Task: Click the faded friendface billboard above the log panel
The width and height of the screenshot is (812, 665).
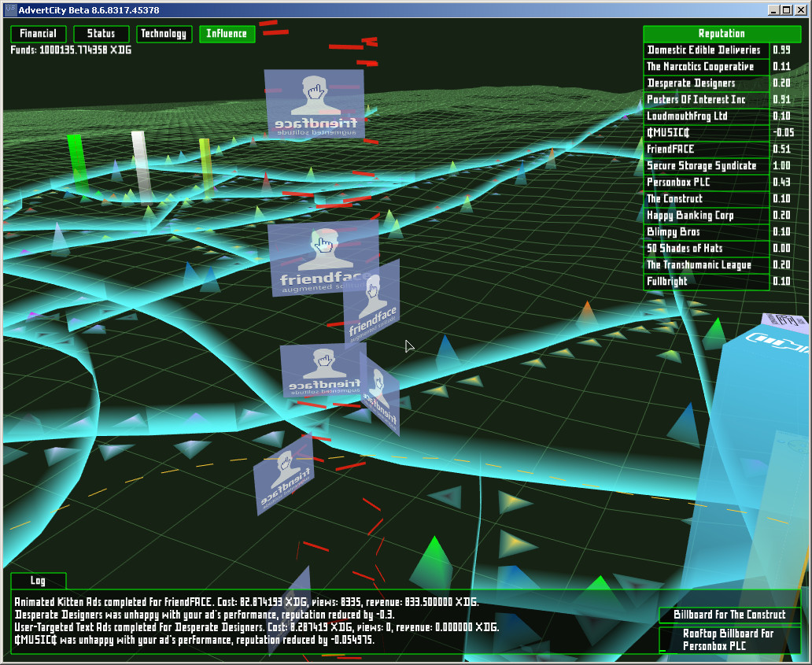Action: [286, 476]
